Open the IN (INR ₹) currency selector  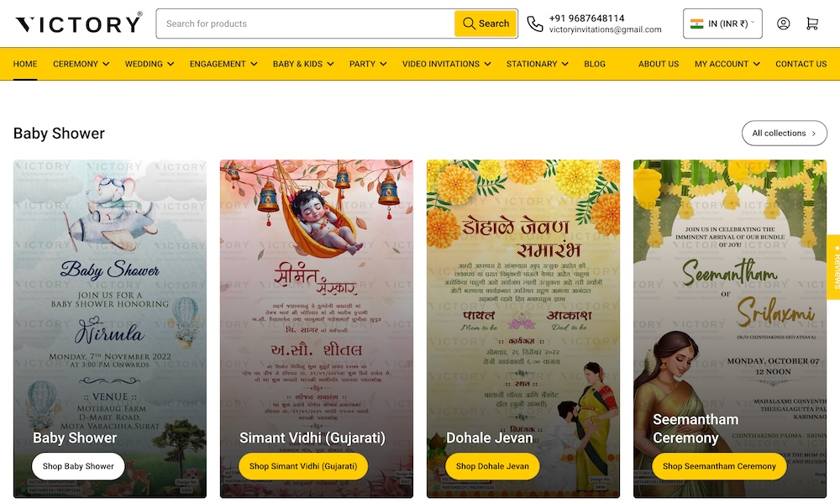pos(722,24)
